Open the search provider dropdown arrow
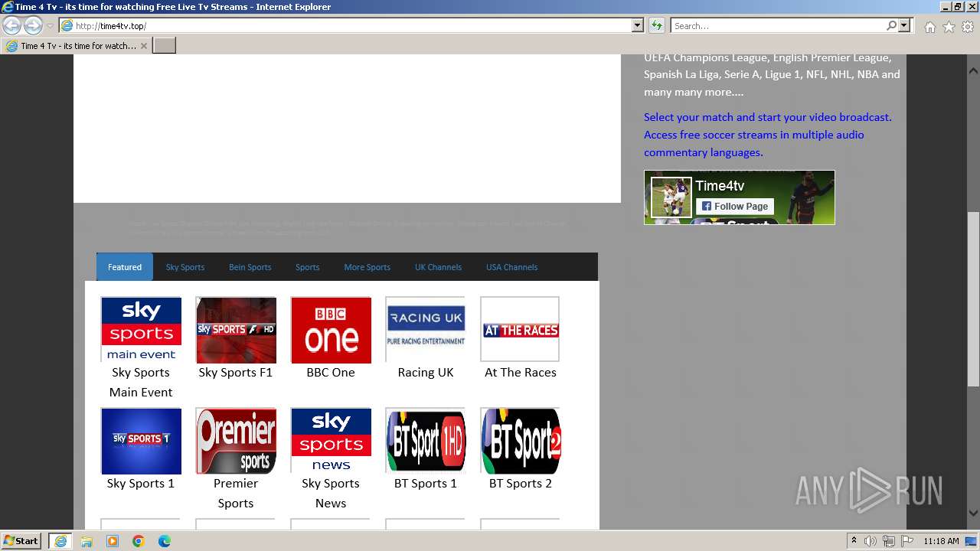 [904, 26]
